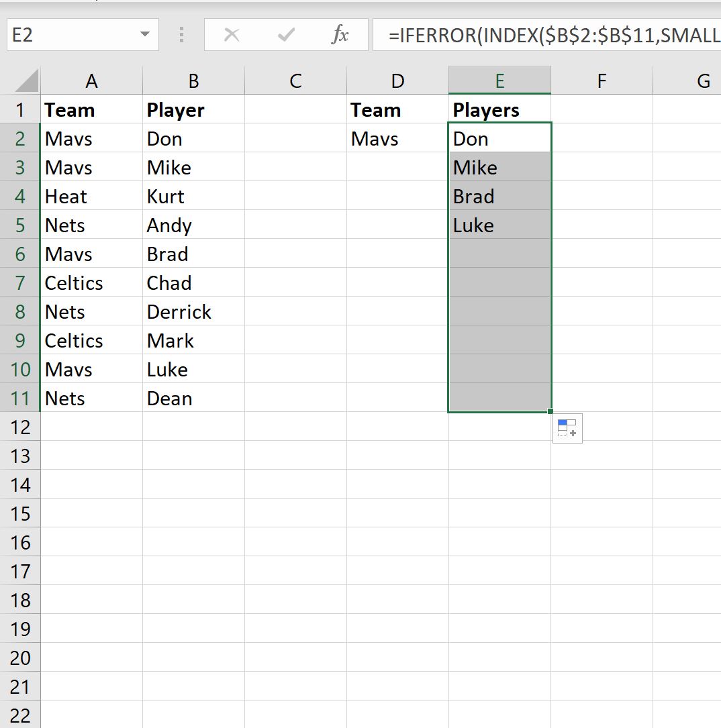Open the Name Box dropdown arrow
This screenshot has height=728, width=721.
tap(143, 35)
